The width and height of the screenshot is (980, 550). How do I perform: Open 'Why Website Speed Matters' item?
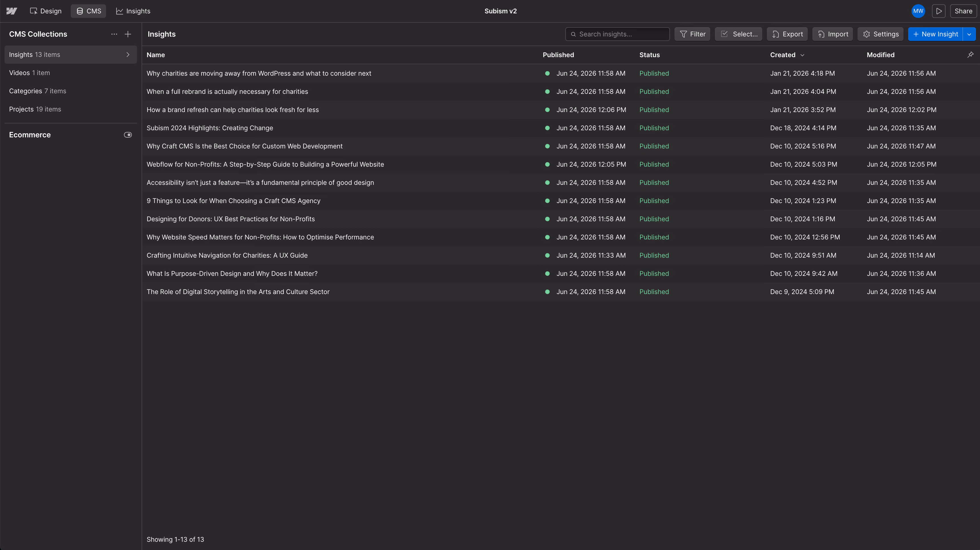coord(260,237)
